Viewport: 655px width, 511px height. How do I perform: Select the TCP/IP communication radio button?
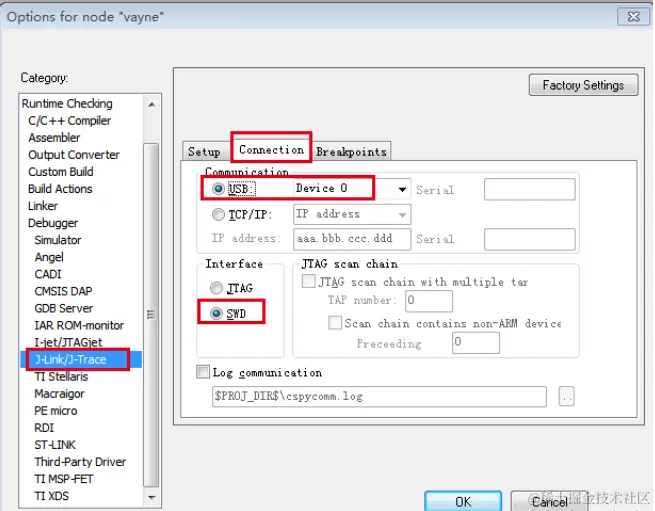point(218,215)
